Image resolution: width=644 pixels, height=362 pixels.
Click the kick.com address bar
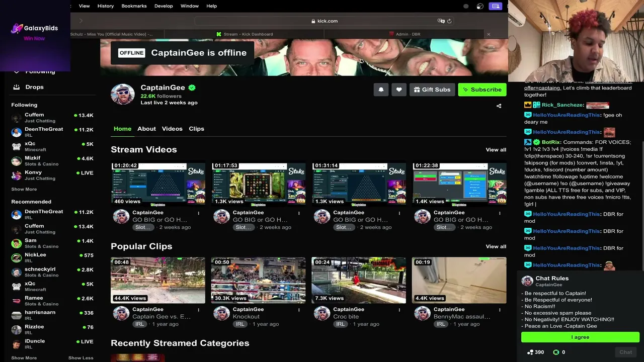[324, 21]
